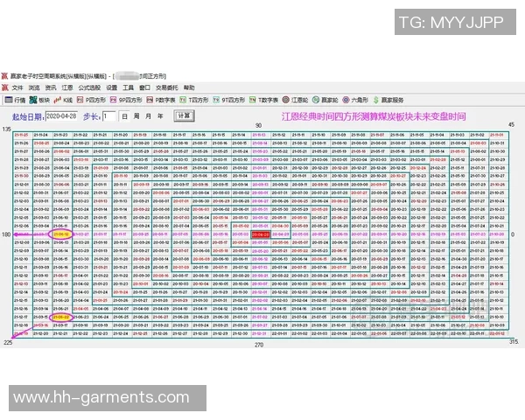Select the 9P四方形 toolbar icon

tap(126, 100)
